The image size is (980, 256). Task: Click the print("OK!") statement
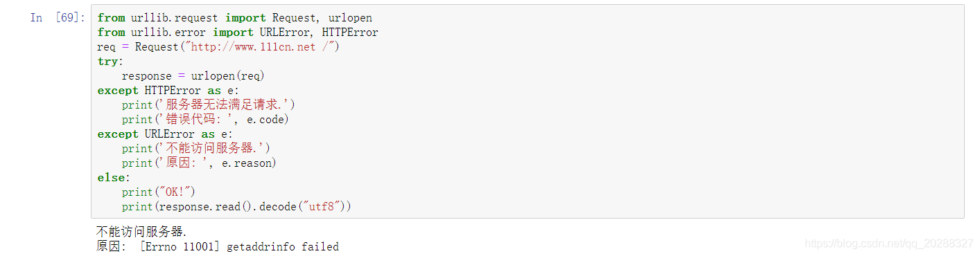(x=159, y=192)
